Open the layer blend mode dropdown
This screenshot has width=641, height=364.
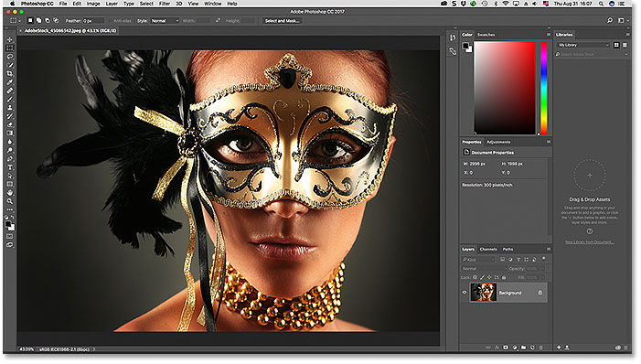click(x=484, y=269)
